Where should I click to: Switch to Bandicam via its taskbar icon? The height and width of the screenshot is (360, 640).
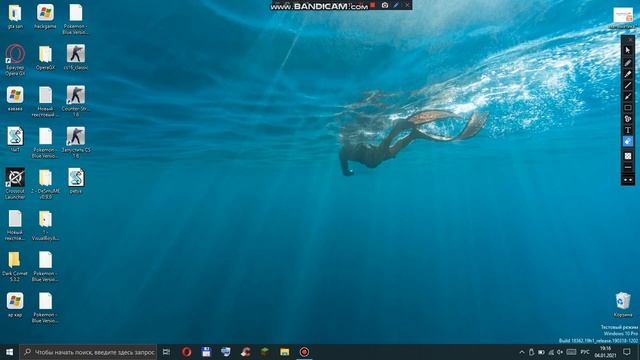pyautogui.click(x=304, y=352)
